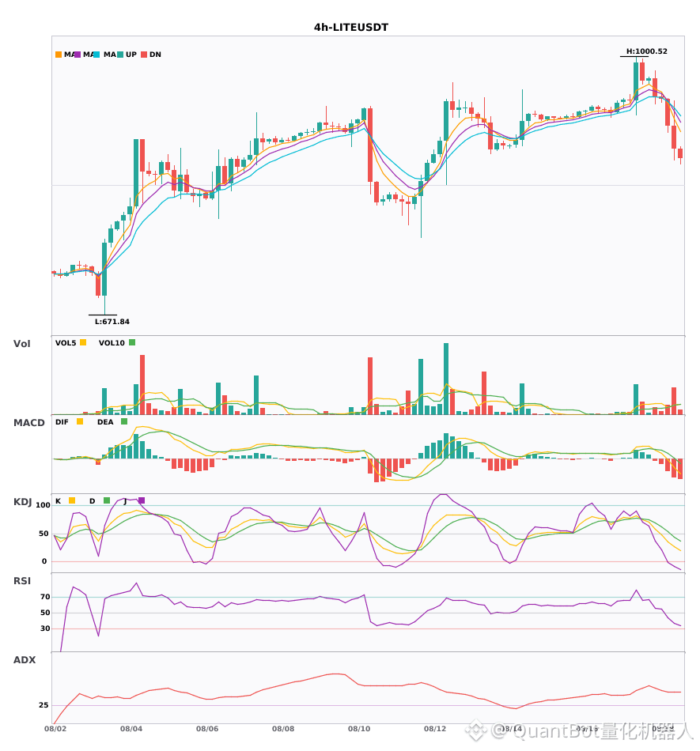Click the DIF legend text

62,422
